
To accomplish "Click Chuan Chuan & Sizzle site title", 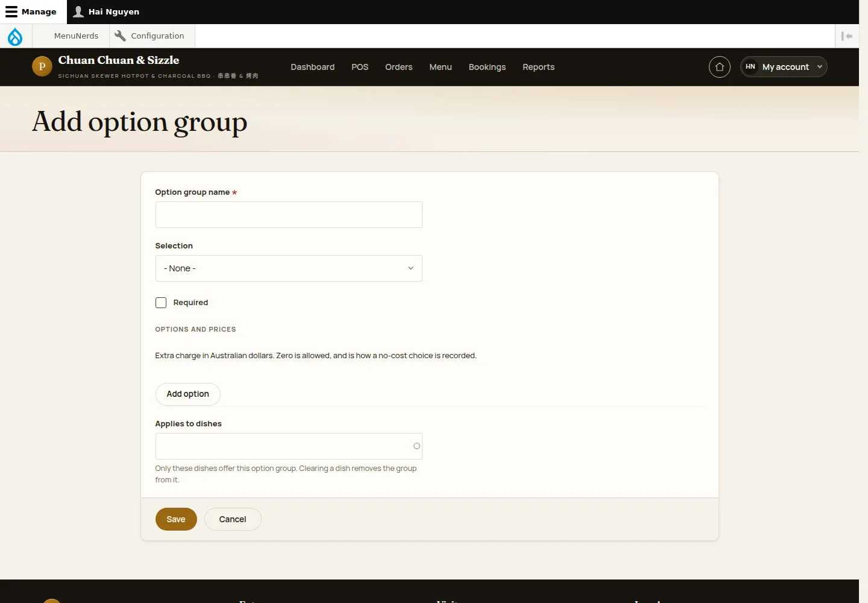I will tap(119, 60).
